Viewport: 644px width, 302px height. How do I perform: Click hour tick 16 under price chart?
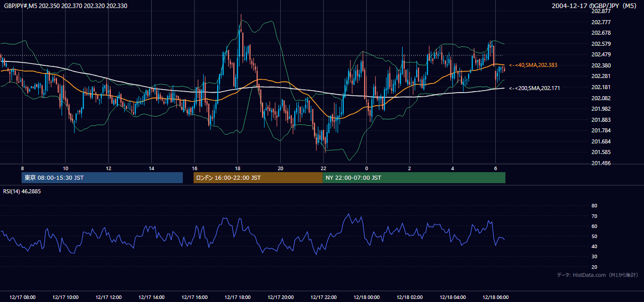[195, 168]
